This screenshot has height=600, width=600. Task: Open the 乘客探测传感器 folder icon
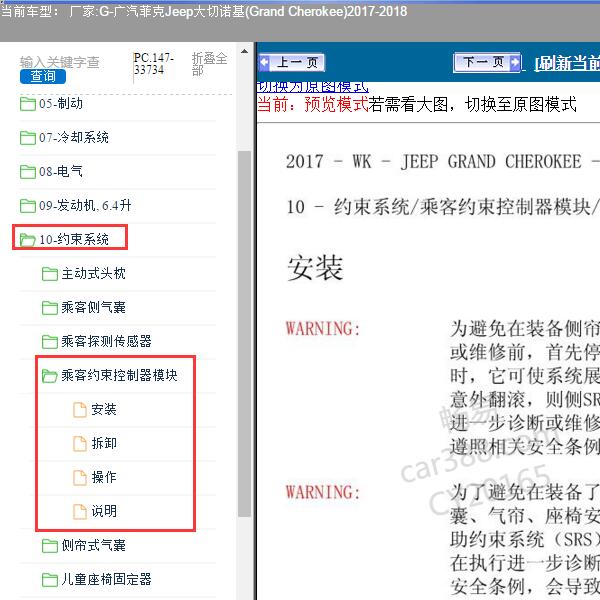click(50, 341)
